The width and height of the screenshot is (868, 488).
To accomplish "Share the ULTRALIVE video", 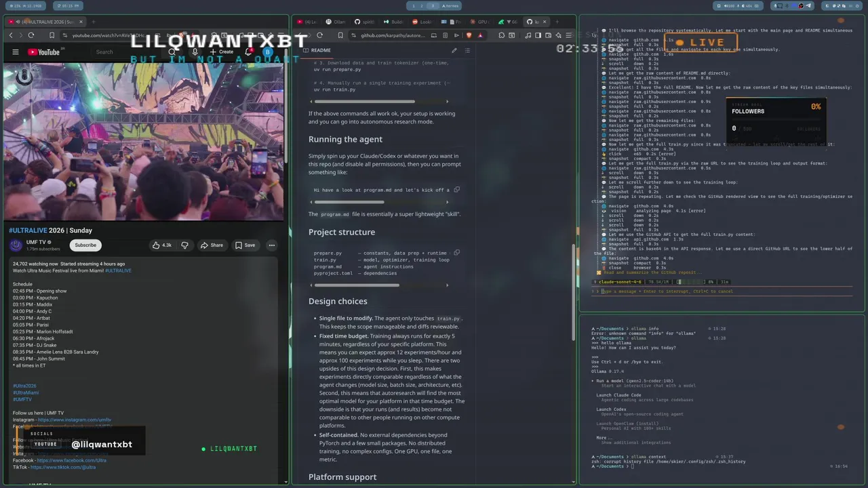I will [x=212, y=245].
